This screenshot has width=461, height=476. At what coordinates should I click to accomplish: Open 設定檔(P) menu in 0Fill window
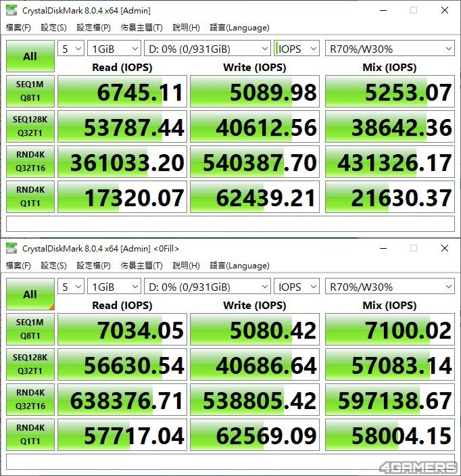point(93,266)
